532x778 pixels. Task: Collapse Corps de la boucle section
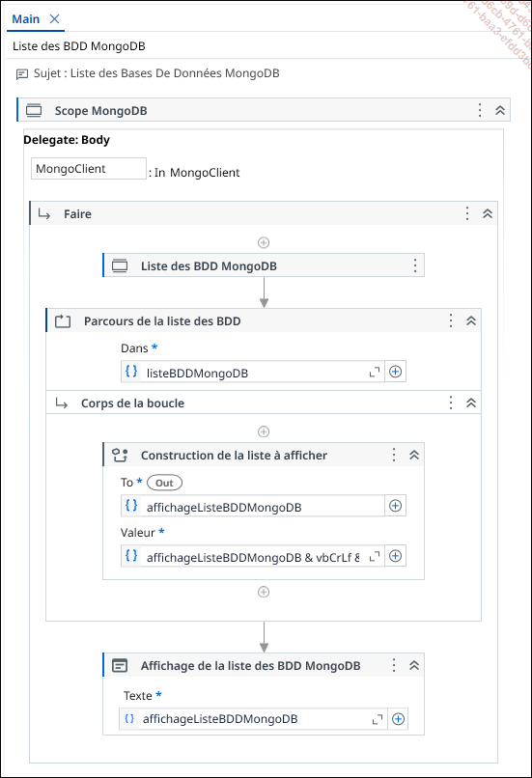tap(471, 403)
